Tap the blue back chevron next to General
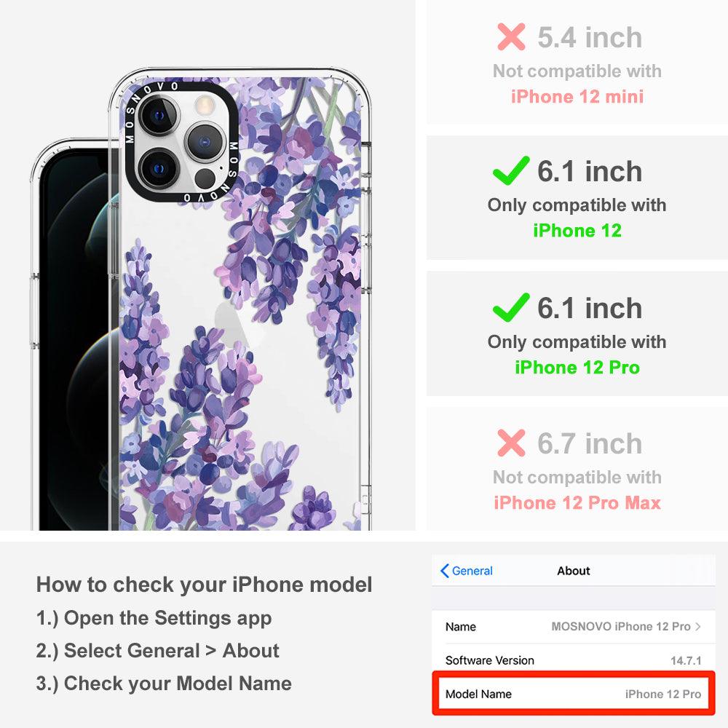The width and height of the screenshot is (728, 728). click(x=444, y=571)
